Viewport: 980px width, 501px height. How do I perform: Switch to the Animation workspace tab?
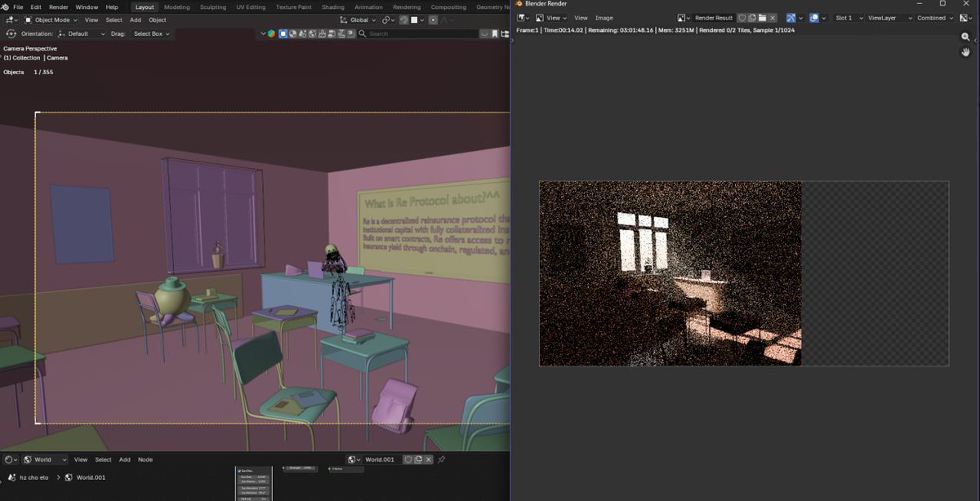[368, 7]
